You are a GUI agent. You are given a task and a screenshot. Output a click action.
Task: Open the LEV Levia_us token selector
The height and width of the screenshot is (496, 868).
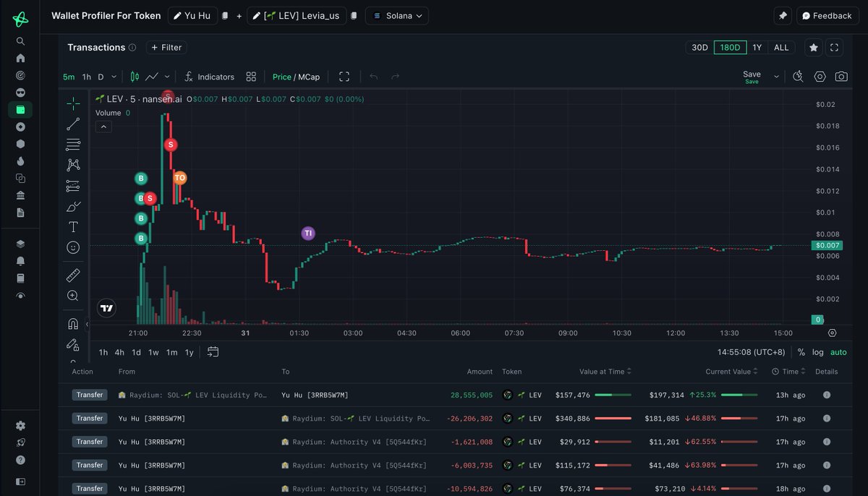(x=297, y=16)
